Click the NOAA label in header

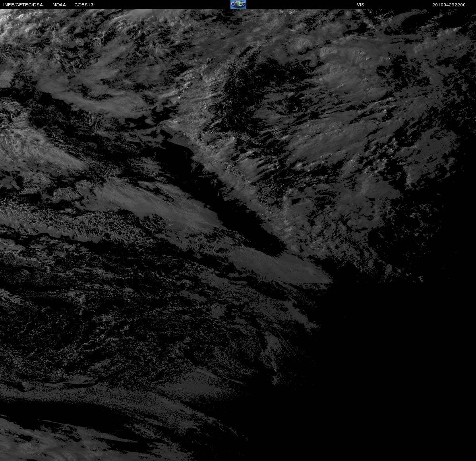click(59, 5)
